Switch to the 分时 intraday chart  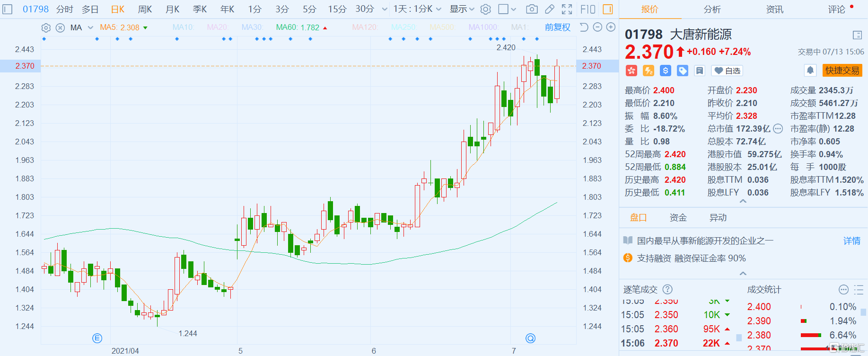point(65,9)
